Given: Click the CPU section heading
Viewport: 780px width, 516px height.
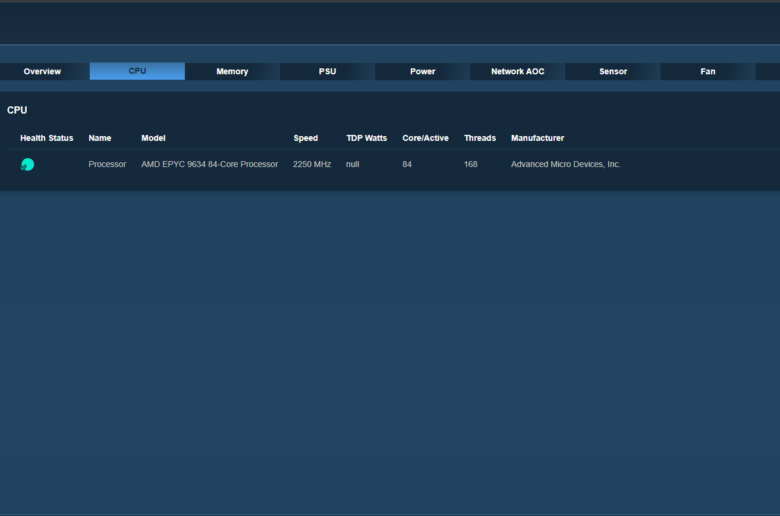Looking at the screenshot, I should pyautogui.click(x=17, y=110).
